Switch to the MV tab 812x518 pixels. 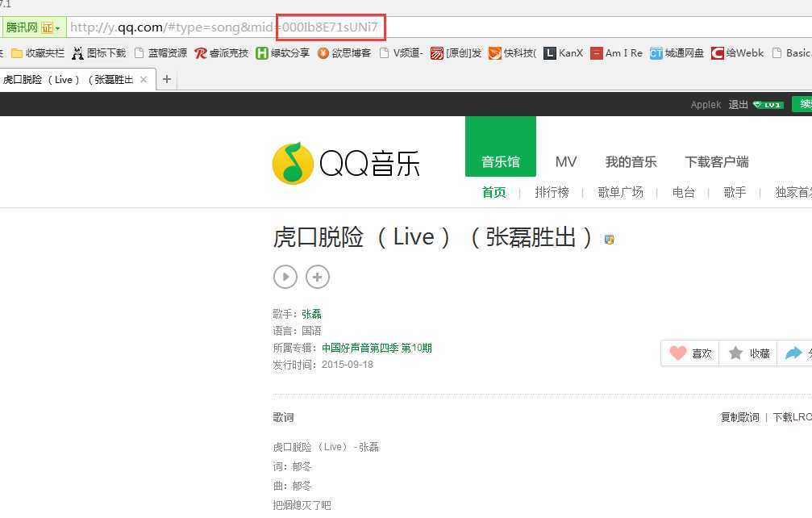tap(565, 161)
